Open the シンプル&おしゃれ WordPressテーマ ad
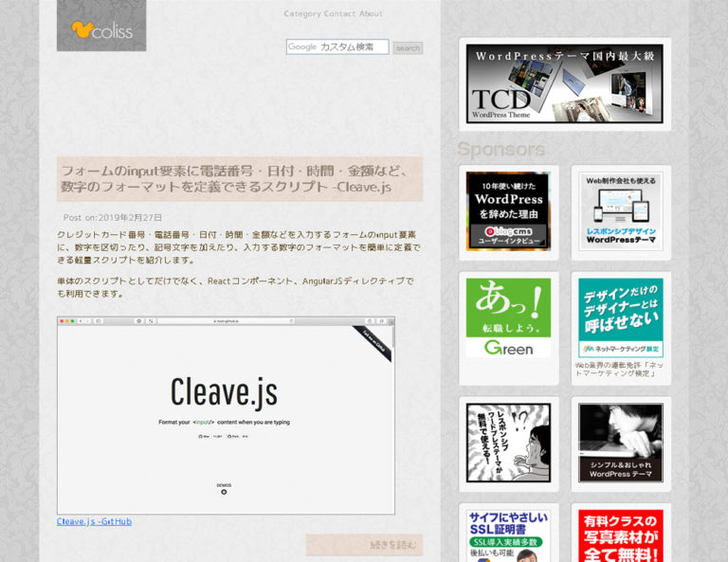728x562 pixels. [x=621, y=443]
